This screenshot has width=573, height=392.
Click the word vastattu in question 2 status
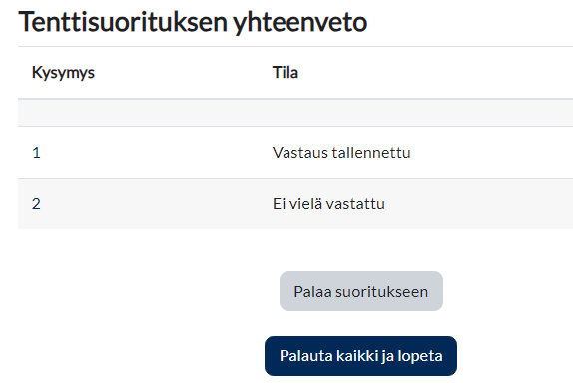click(355, 204)
